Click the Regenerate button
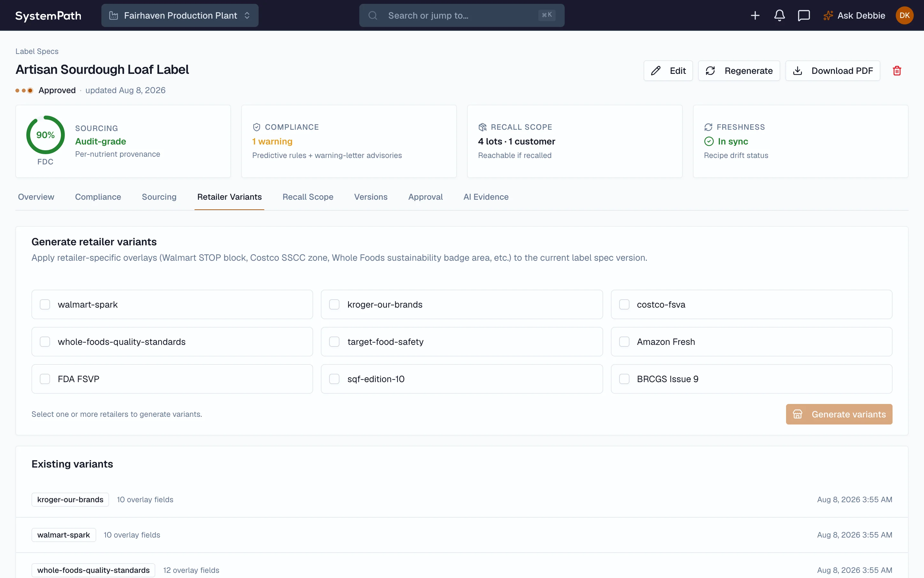 [739, 71]
